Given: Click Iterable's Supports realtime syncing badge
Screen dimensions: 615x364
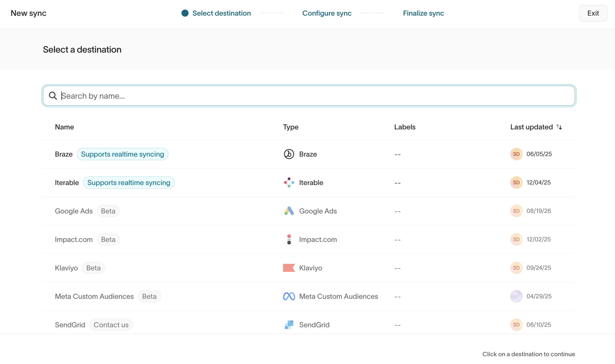Looking at the screenshot, I should coord(129,183).
